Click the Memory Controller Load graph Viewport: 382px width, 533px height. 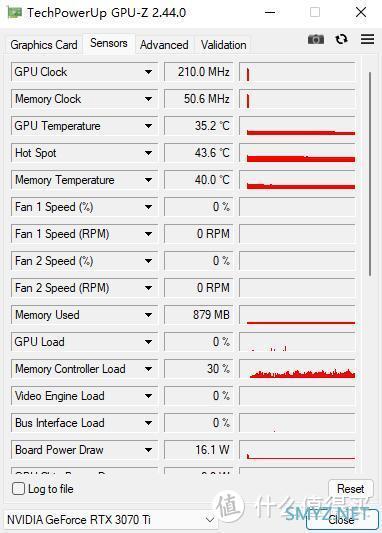point(297,369)
